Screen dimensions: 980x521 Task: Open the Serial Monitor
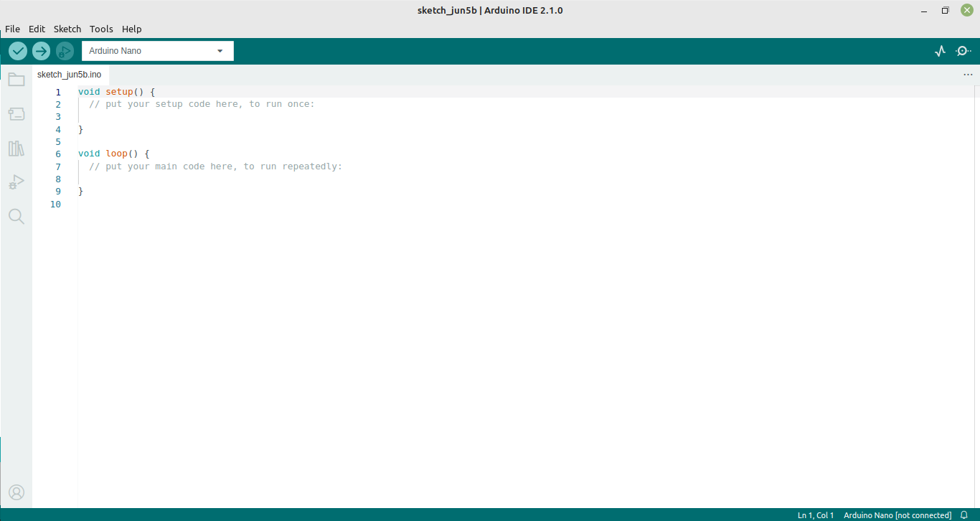tap(963, 51)
